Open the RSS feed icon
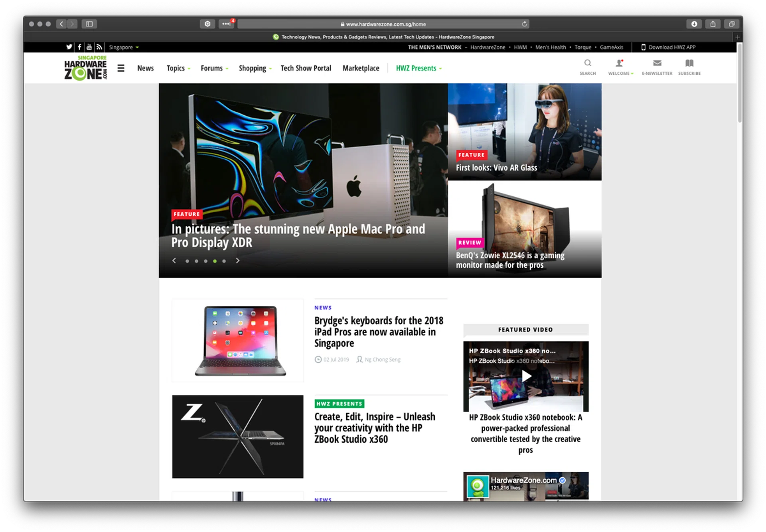766x532 pixels. [x=99, y=47]
